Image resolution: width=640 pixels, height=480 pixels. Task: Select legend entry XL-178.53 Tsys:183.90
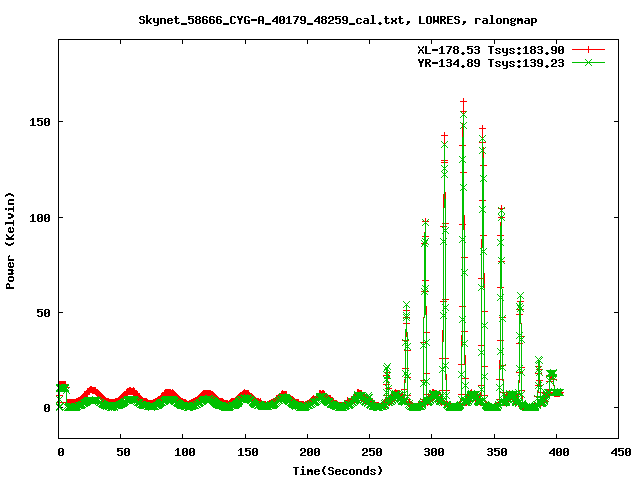pos(491,50)
